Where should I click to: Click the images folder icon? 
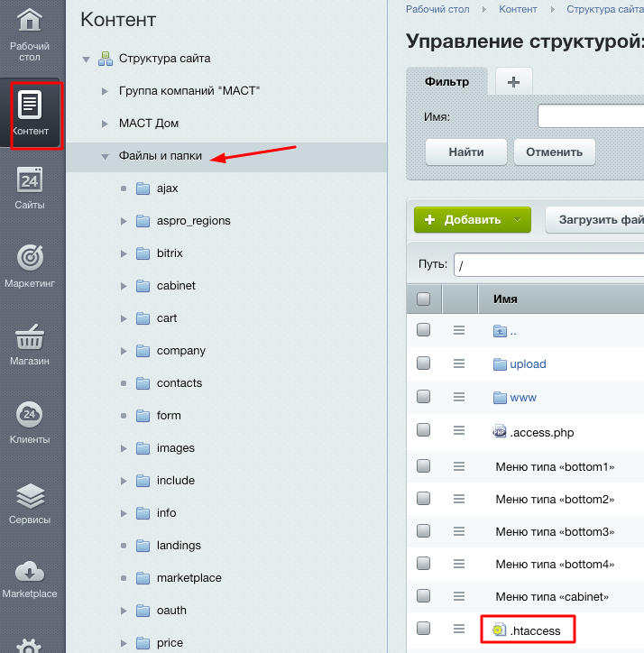tap(143, 448)
